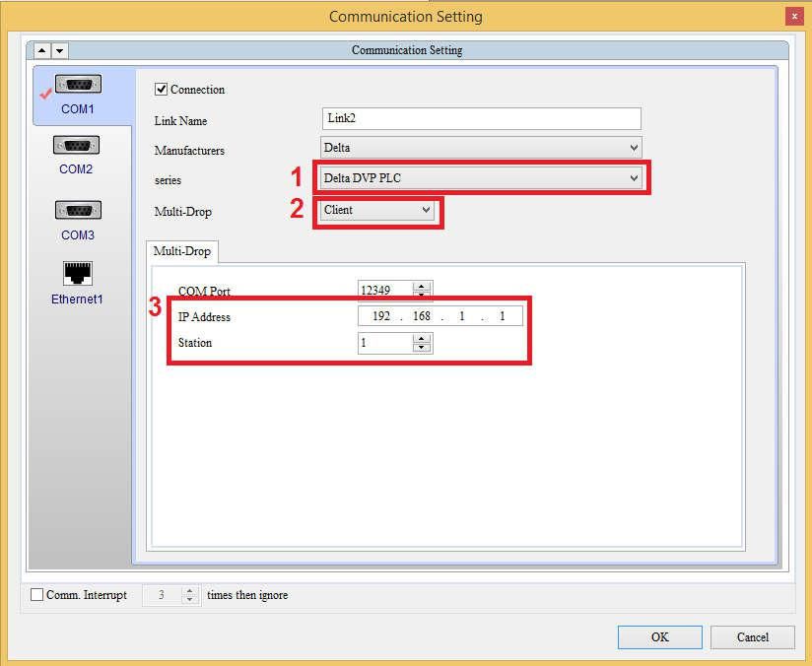Adjust the Station value spinner
This screenshot has height=666, width=812.
coord(423,343)
